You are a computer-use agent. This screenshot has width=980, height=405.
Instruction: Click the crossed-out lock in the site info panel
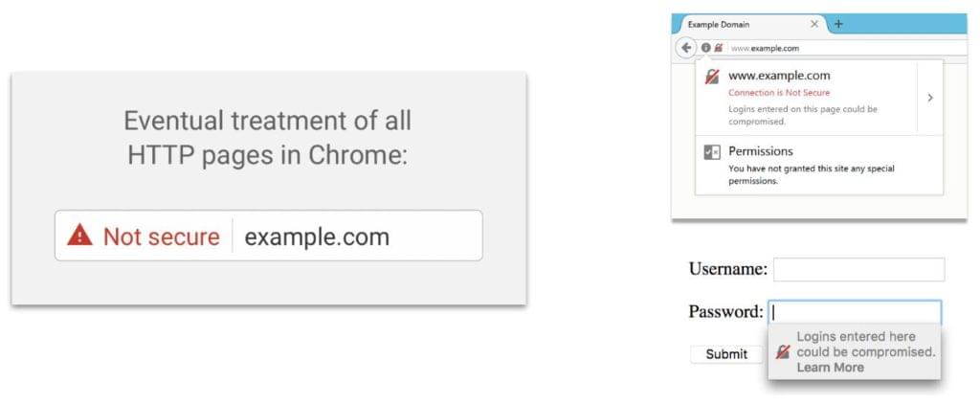[711, 77]
